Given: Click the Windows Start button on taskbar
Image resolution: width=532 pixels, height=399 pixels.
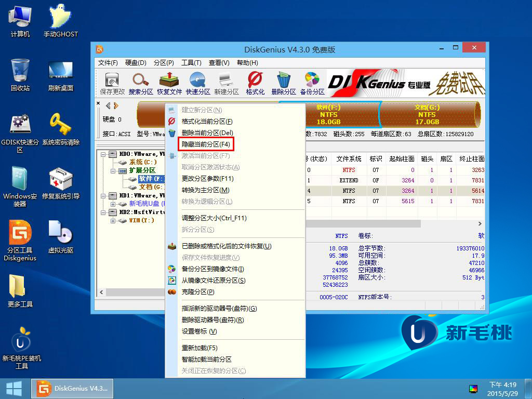Looking at the screenshot, I should tap(14, 389).
